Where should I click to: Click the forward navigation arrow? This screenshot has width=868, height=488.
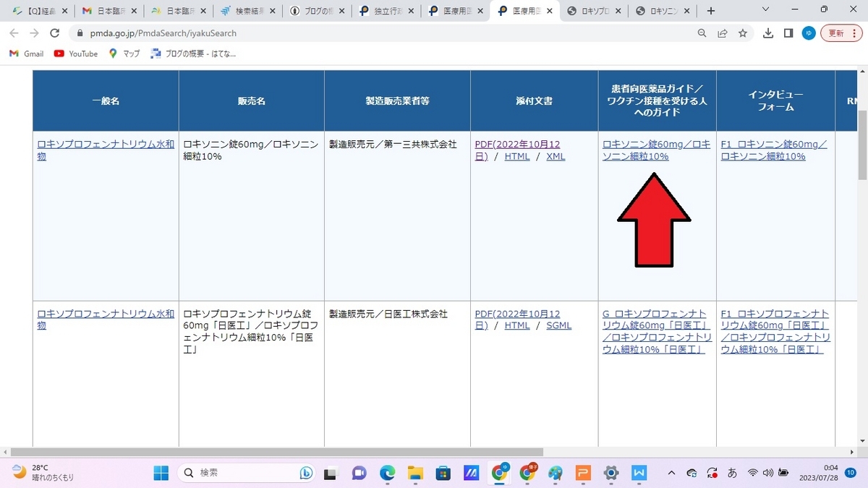(x=34, y=33)
